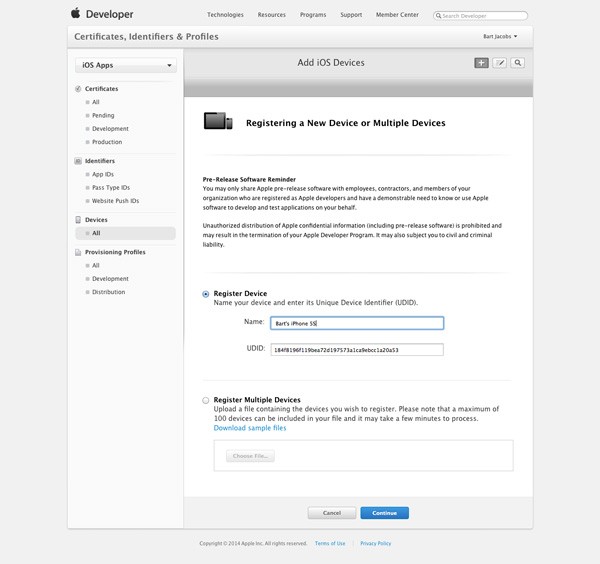Open the Privacy Policy link
Image resolution: width=600 pixels, height=564 pixels.
pos(375,543)
